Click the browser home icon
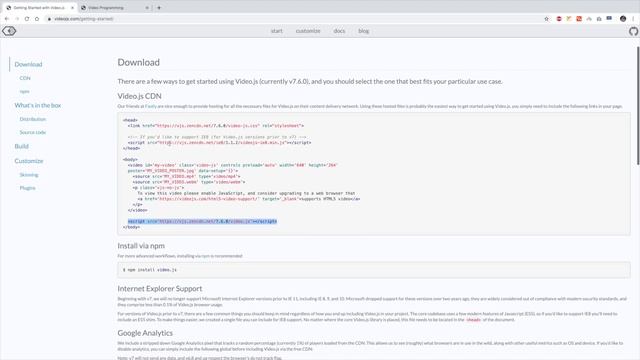 (37, 19)
